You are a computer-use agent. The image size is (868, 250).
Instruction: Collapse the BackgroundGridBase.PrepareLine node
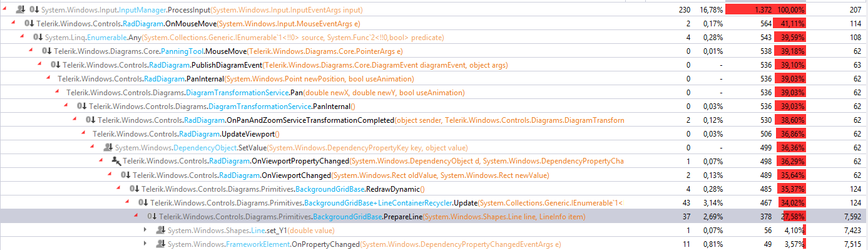(136, 216)
